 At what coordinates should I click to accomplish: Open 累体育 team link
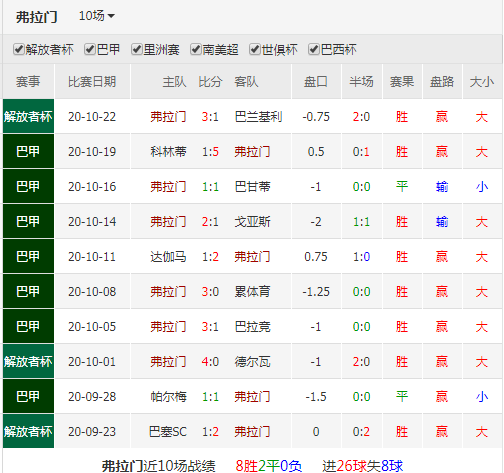click(x=252, y=292)
